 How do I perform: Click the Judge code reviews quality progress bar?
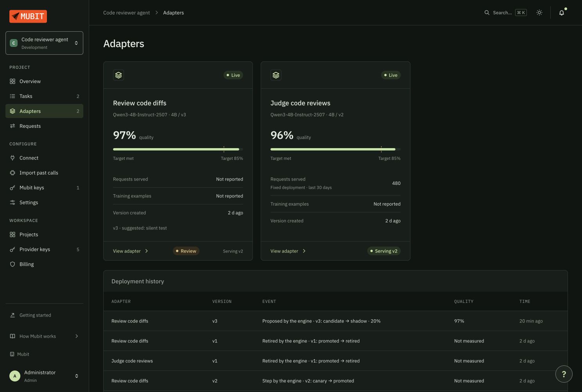click(335, 149)
